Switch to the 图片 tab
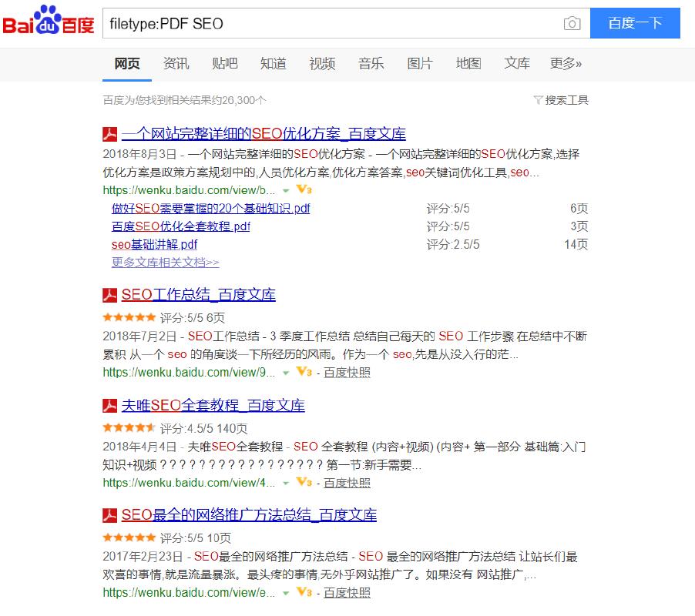 420,63
